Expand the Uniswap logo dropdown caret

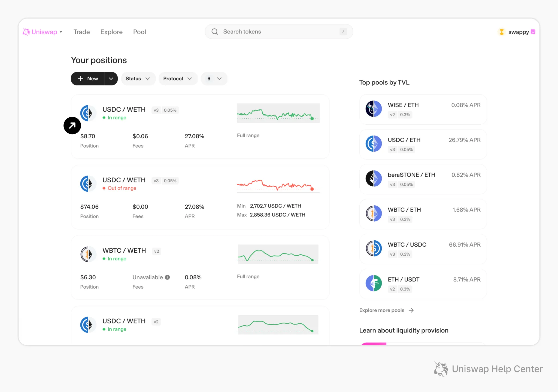click(x=61, y=32)
